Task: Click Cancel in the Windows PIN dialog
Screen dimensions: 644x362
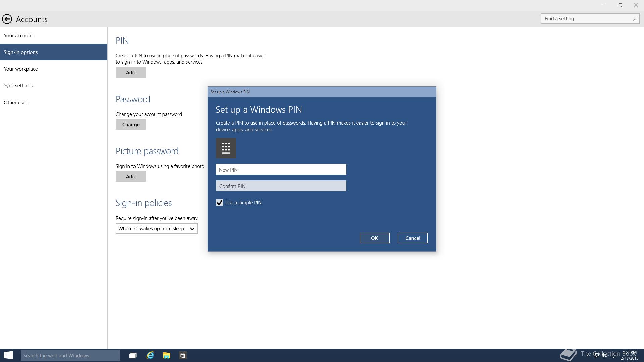Action: [x=413, y=238]
